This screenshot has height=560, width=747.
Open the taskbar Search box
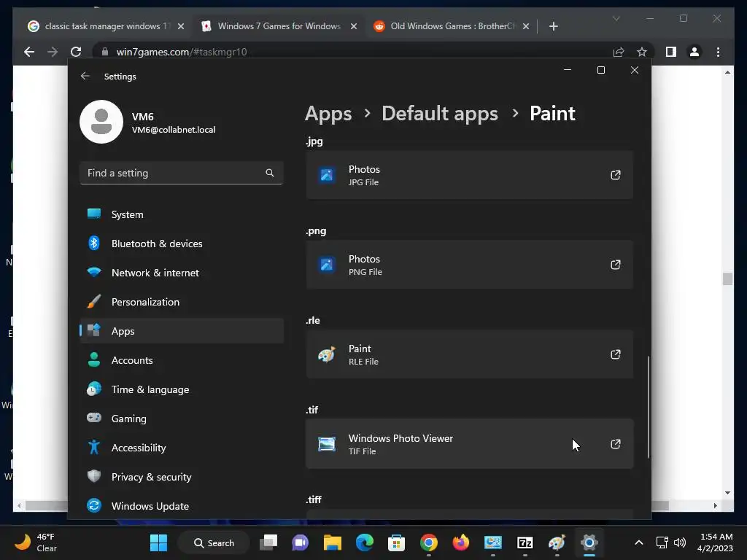pyautogui.click(x=214, y=542)
